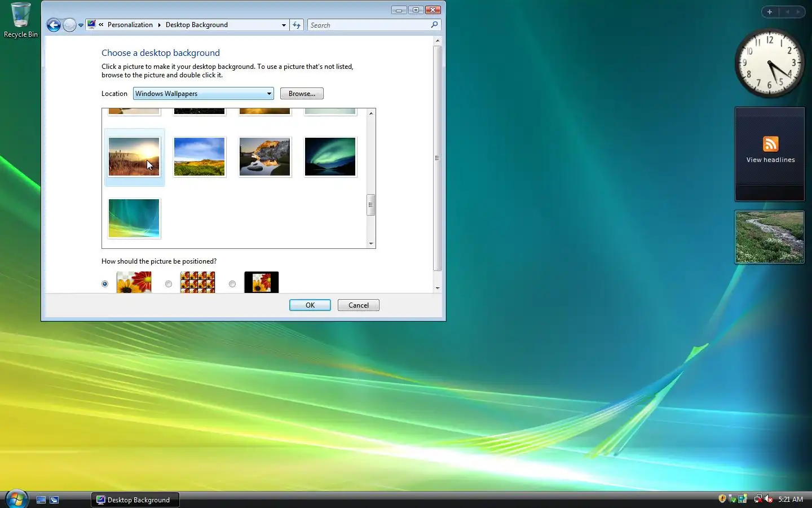Click the stretched flower position preview
This screenshot has width=812, height=508.
pyautogui.click(x=134, y=282)
